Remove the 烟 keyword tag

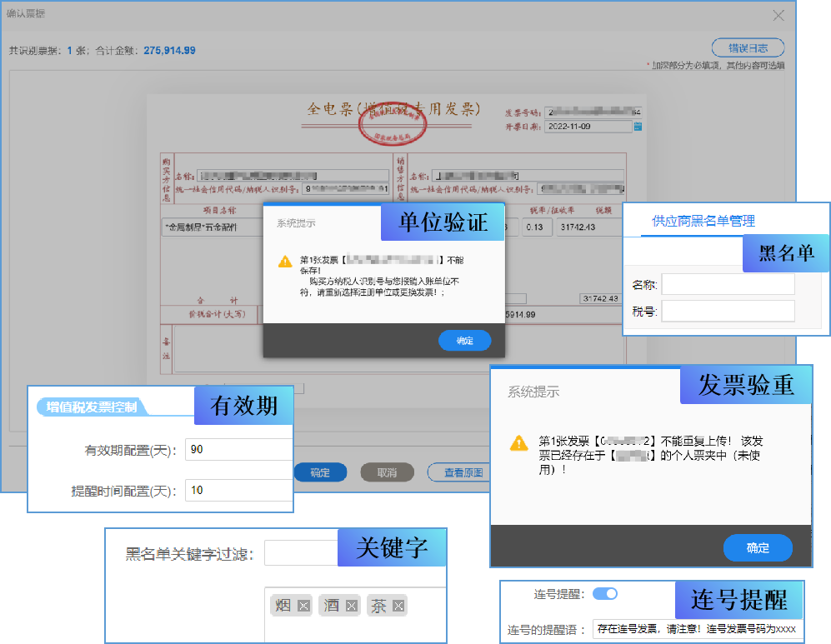[x=303, y=606]
